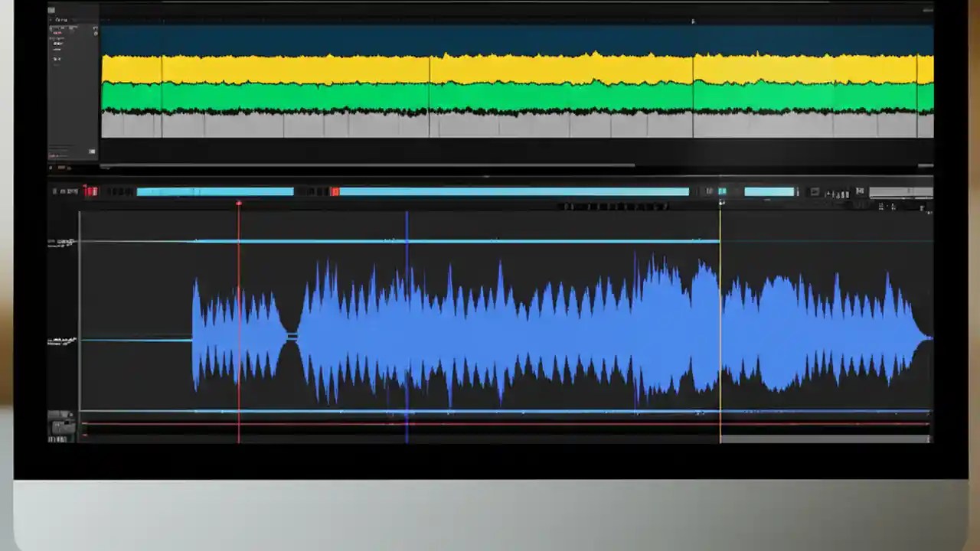Screen dimensions: 980x551
Task: Click the camera snapshot icon near the toolbar right
Action: (814, 191)
